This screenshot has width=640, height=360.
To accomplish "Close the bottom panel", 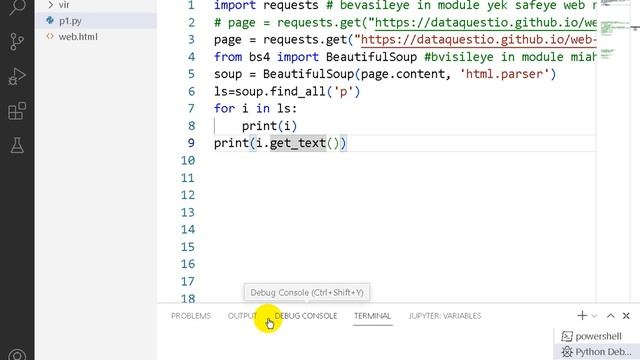I will 626,316.
